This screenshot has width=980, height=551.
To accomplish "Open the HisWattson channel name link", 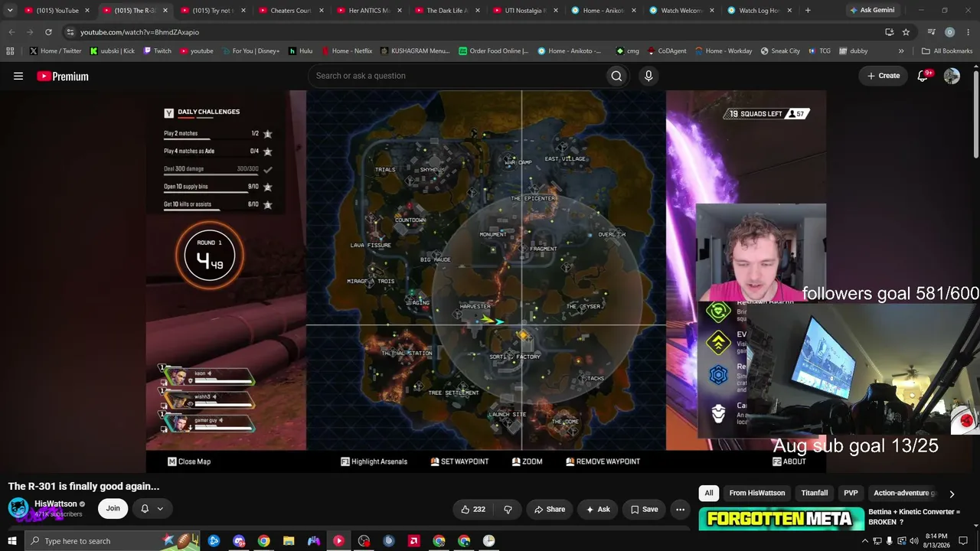I will [56, 504].
